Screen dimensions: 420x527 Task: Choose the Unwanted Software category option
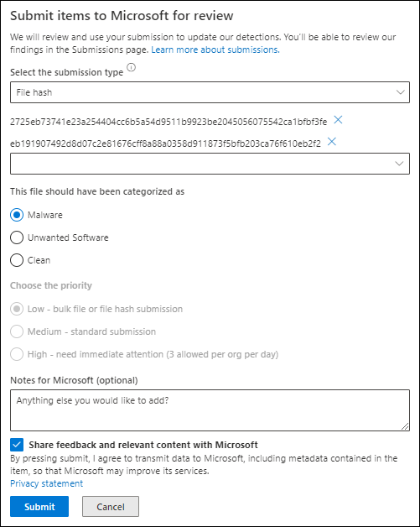tap(17, 237)
